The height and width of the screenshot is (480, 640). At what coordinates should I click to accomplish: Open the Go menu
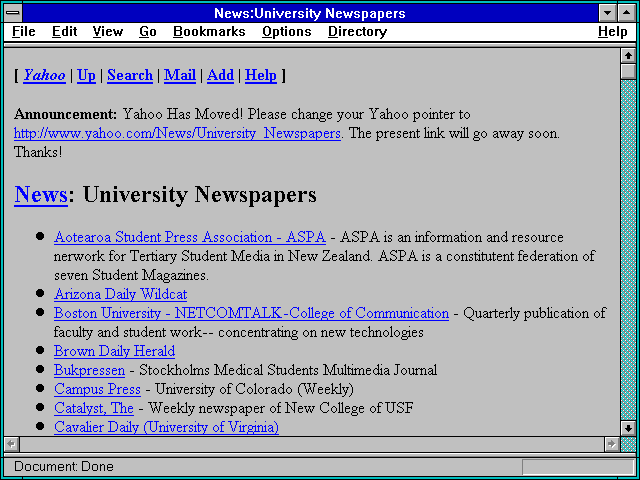(148, 32)
